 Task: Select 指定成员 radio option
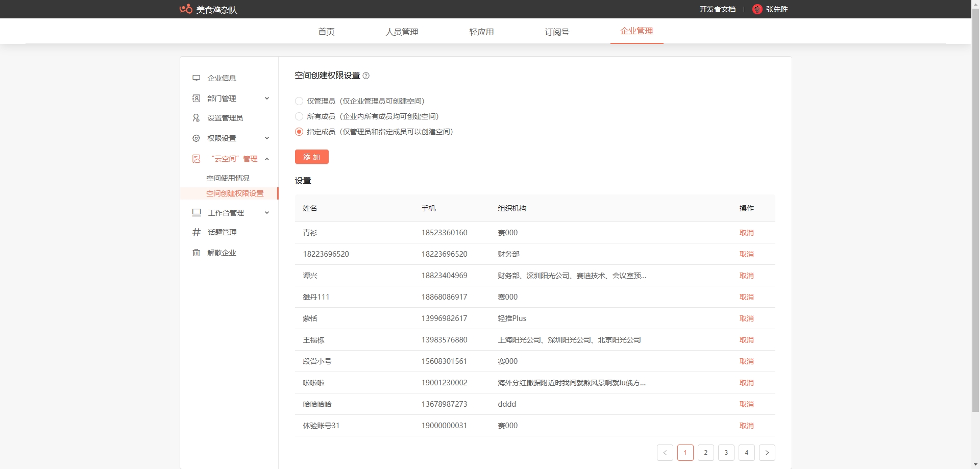coord(299,132)
